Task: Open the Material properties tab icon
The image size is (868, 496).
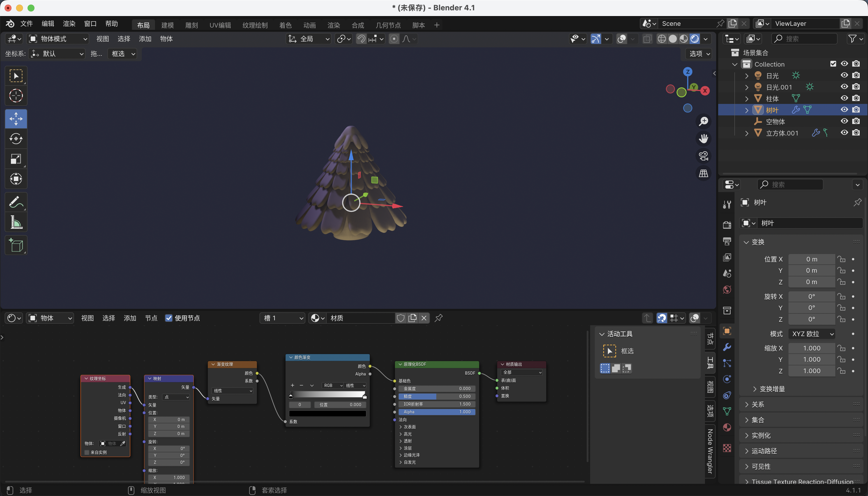Action: coord(727,427)
